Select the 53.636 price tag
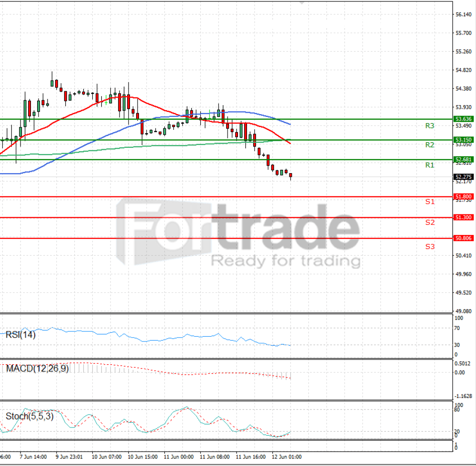This screenshot has width=476, height=466. pos(463,119)
